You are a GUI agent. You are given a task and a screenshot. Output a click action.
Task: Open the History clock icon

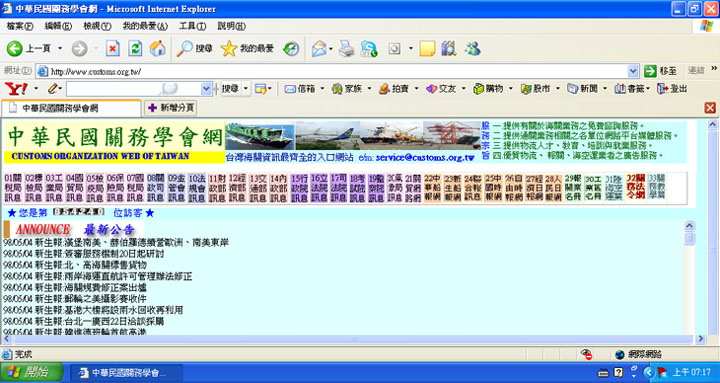291,48
